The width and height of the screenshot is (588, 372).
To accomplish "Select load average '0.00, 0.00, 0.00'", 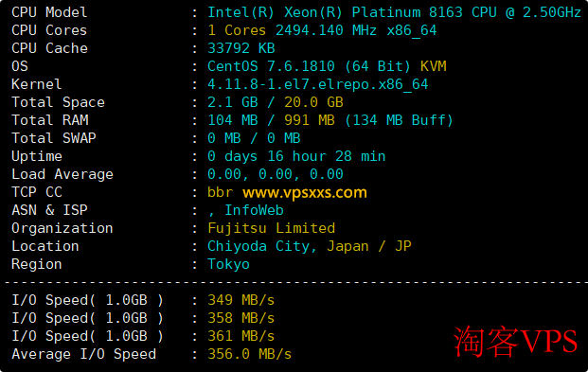I will 276,174.
